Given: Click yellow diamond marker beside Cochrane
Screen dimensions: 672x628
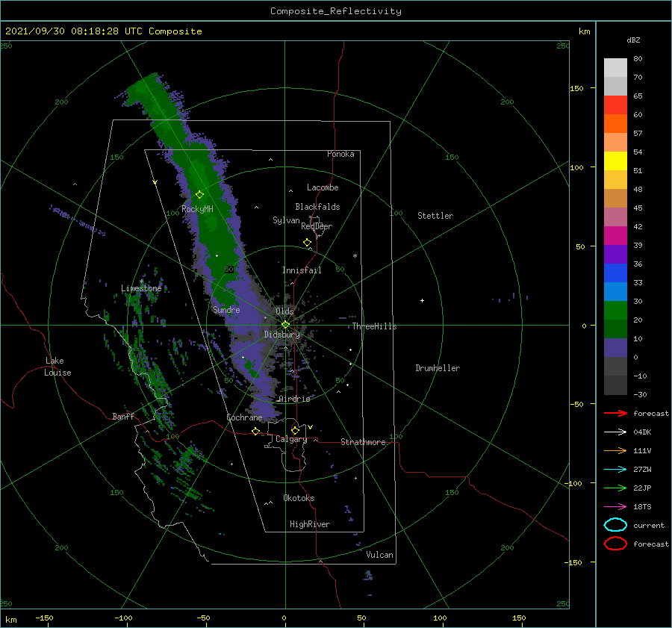Looking at the screenshot, I should [256, 431].
